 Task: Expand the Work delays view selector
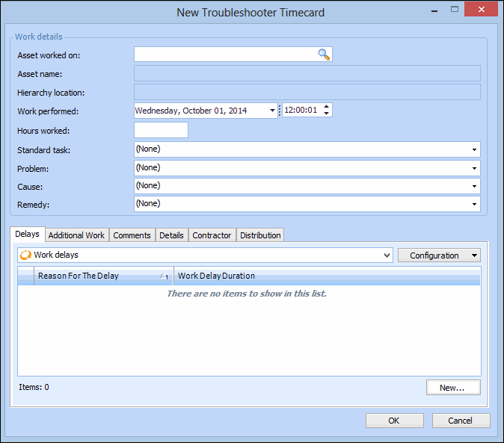point(387,255)
